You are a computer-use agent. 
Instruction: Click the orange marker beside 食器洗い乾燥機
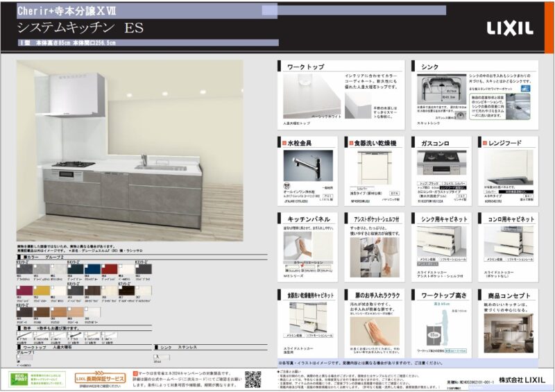[352, 143]
